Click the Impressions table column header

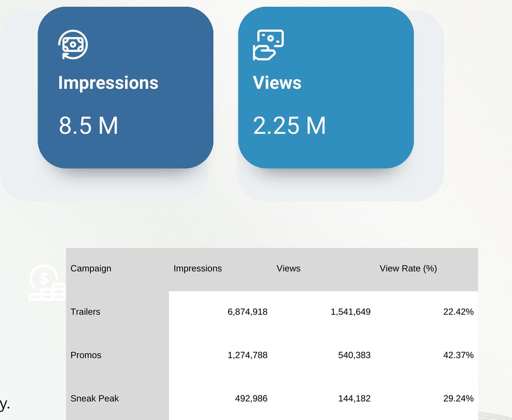(197, 269)
